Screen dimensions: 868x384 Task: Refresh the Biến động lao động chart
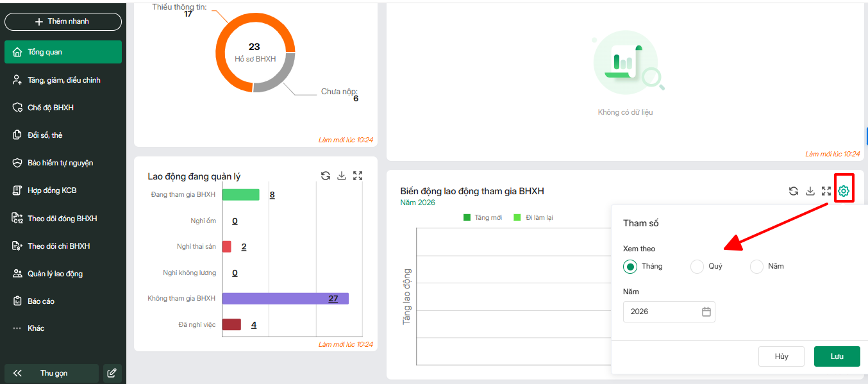(794, 191)
